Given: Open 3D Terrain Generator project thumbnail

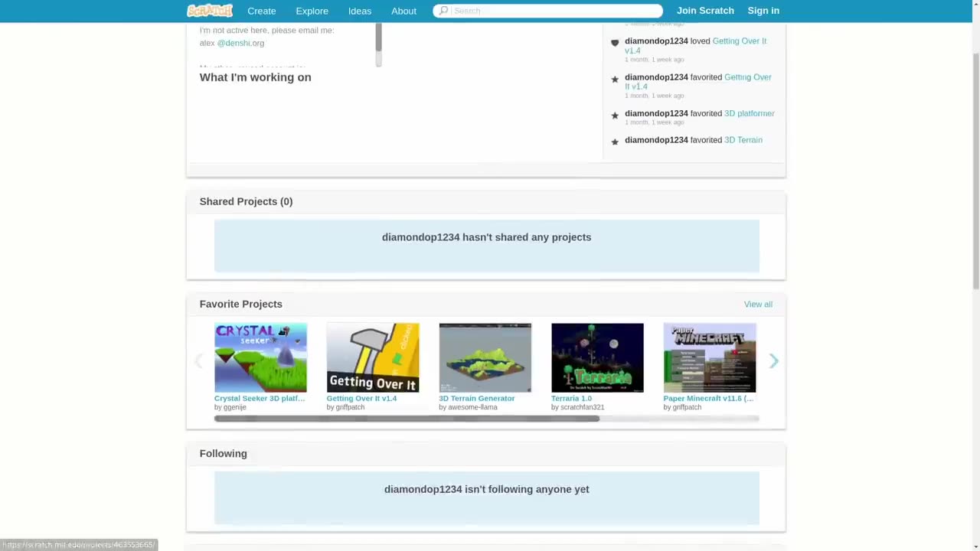Looking at the screenshot, I should (x=485, y=357).
